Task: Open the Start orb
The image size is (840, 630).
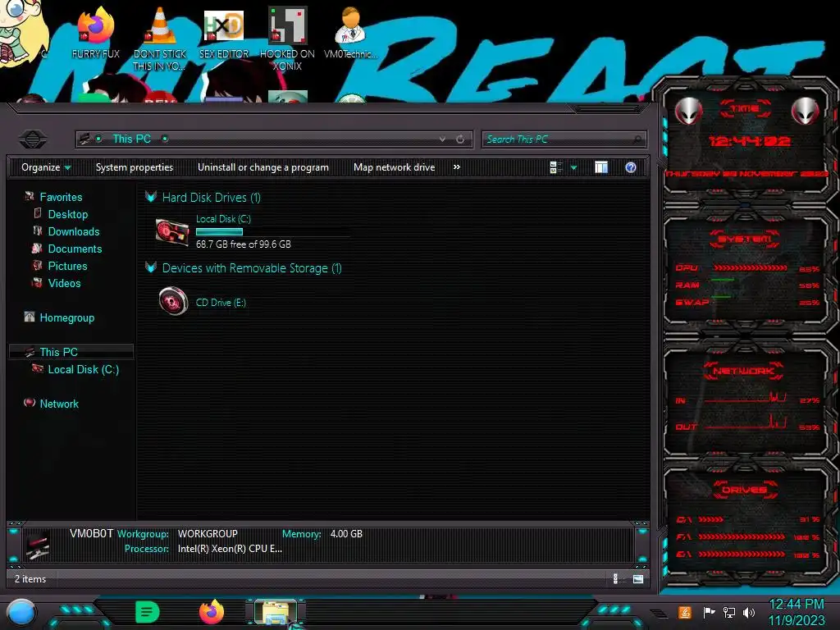Action: [x=21, y=613]
